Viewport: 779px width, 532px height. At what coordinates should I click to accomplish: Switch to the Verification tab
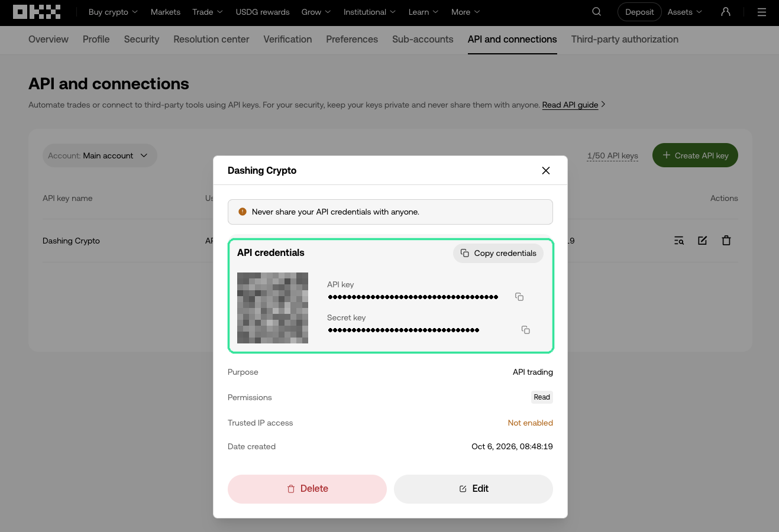coord(287,39)
